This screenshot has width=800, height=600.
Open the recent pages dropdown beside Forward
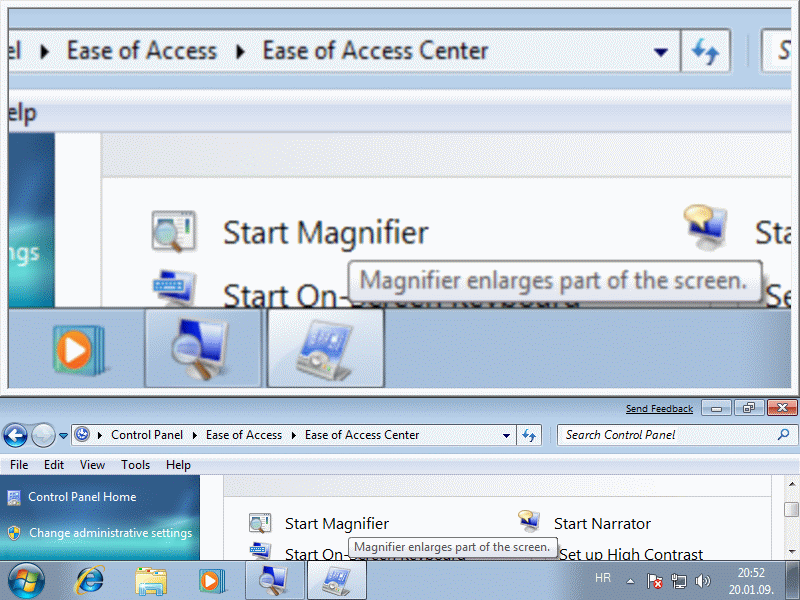tap(63, 436)
